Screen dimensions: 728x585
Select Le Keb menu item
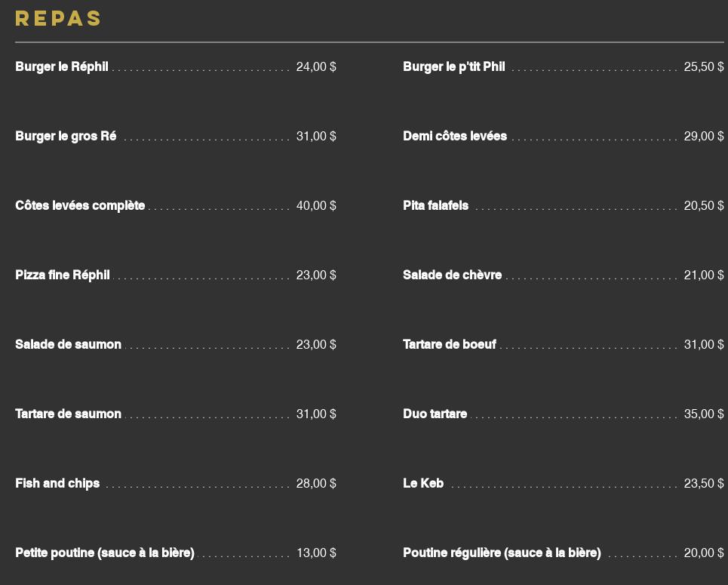coord(423,483)
